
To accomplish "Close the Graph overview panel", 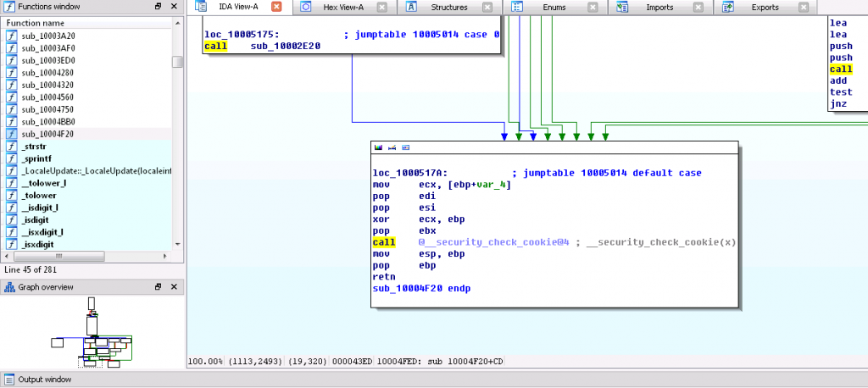I will (174, 286).
